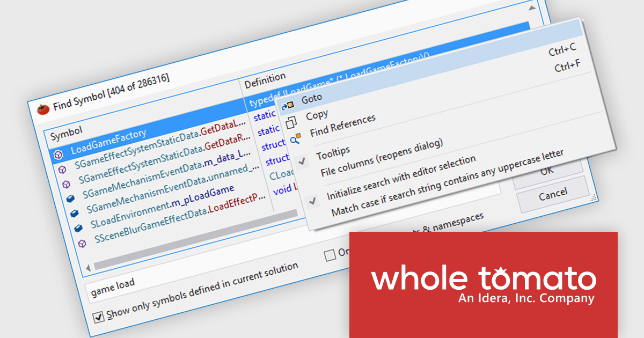Choose Copy from the context menu
644x338 pixels.
317,115
